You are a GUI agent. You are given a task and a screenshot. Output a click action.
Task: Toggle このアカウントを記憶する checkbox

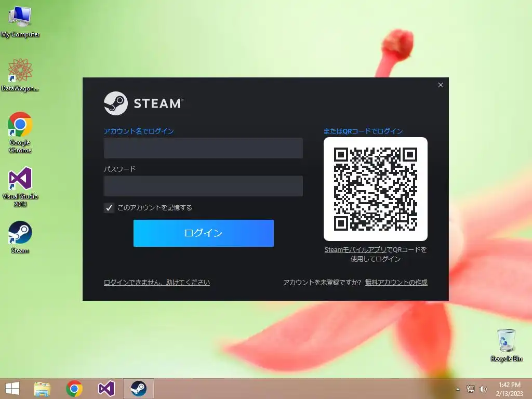[x=109, y=208]
